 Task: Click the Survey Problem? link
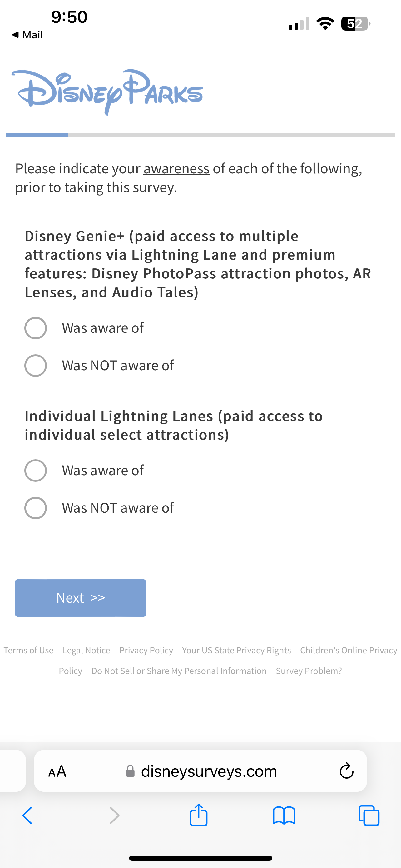(x=309, y=671)
